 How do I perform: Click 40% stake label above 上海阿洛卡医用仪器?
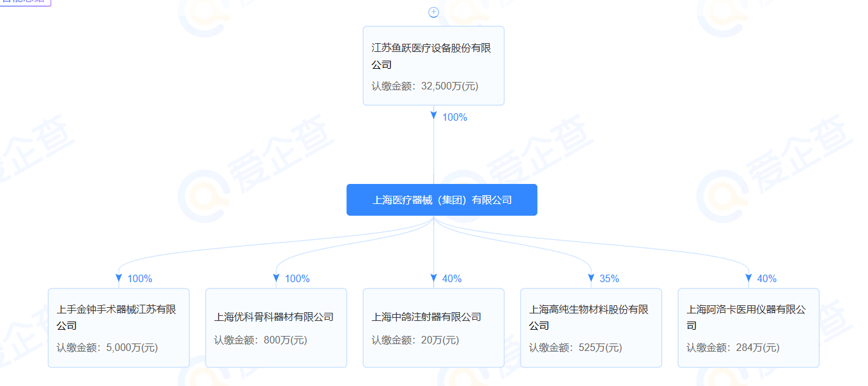[767, 279]
